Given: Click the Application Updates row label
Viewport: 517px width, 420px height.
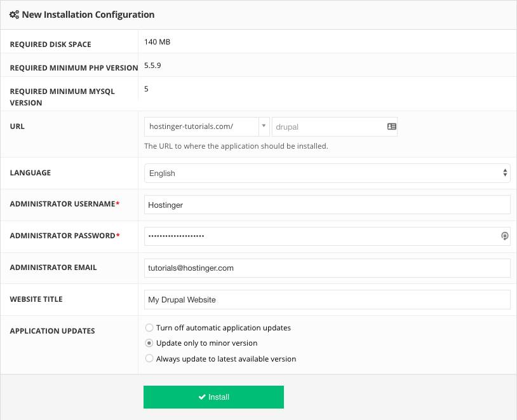Looking at the screenshot, I should coord(52,330).
